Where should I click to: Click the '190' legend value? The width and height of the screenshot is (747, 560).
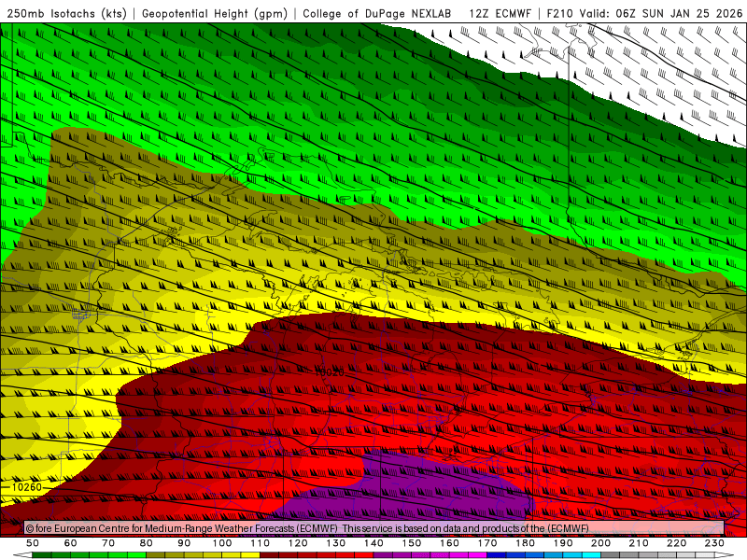click(563, 543)
